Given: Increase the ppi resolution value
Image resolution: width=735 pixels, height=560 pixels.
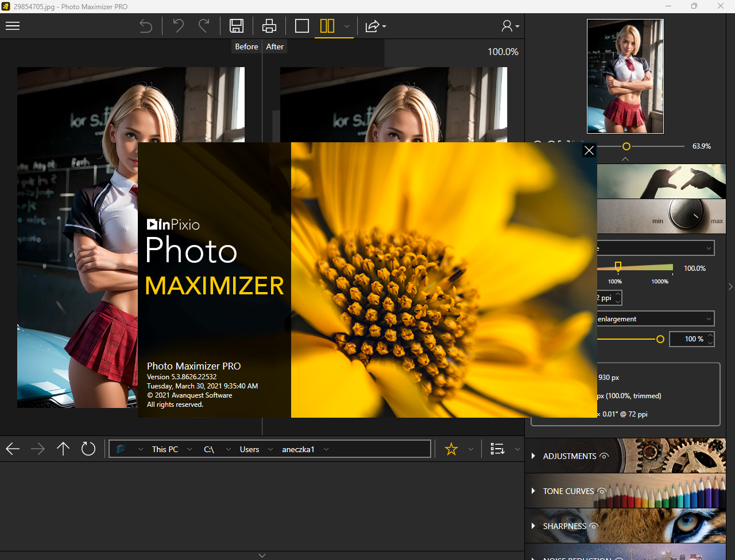Looking at the screenshot, I should 618,294.
